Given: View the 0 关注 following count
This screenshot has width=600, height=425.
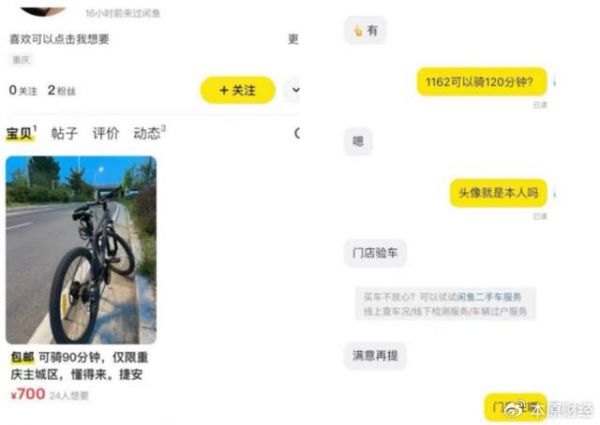Looking at the screenshot, I should click(23, 90).
